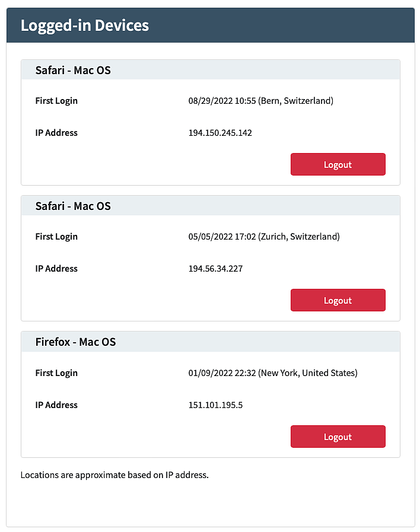Click the First Login label for Zurich session

56,237
